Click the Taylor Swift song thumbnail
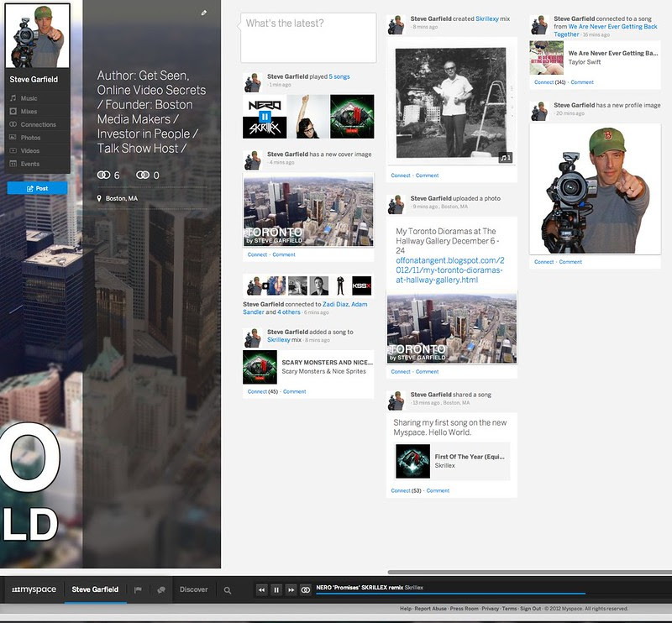 [x=547, y=58]
